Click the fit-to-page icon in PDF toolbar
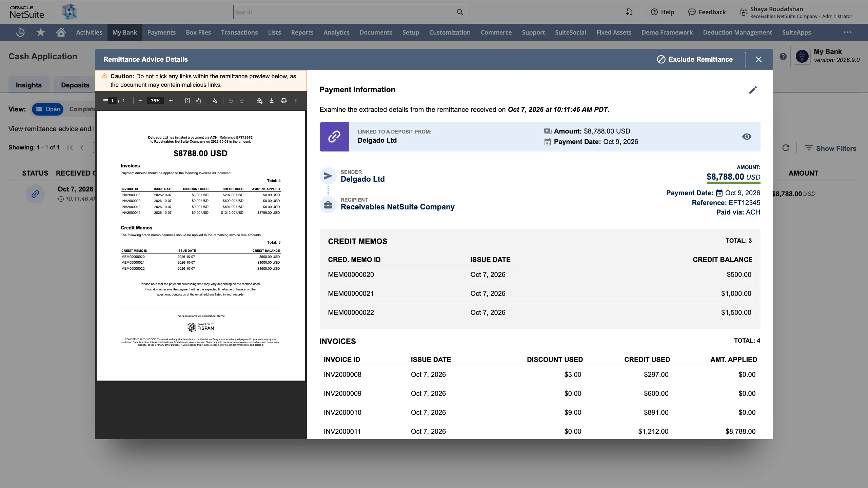The width and height of the screenshot is (868, 488). [187, 101]
